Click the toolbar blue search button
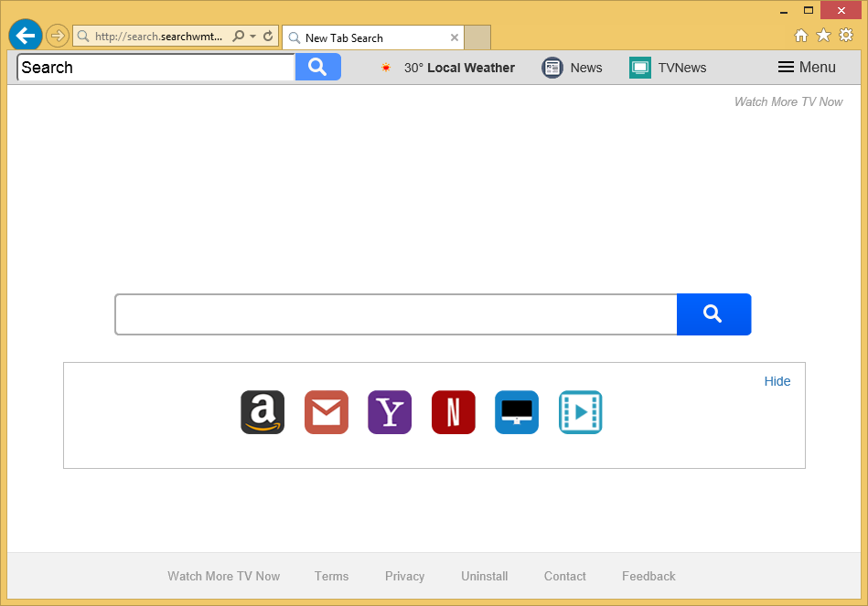 tap(317, 68)
